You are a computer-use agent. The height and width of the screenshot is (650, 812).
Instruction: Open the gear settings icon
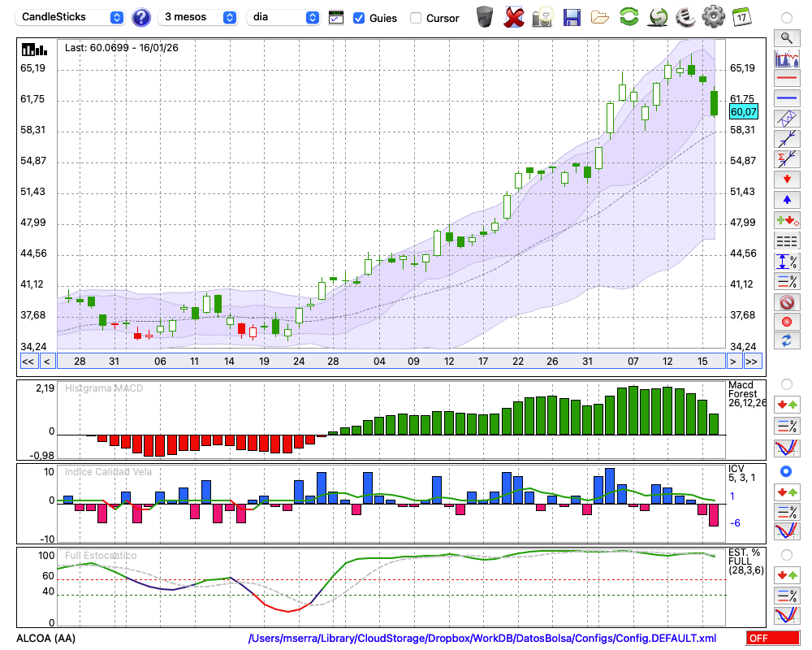[713, 16]
